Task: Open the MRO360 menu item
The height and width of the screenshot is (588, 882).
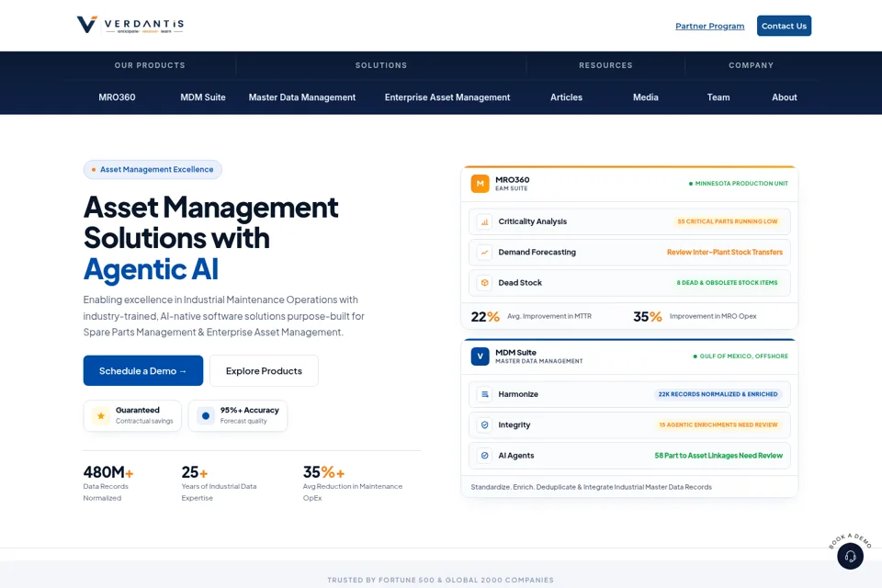Action: click(117, 97)
